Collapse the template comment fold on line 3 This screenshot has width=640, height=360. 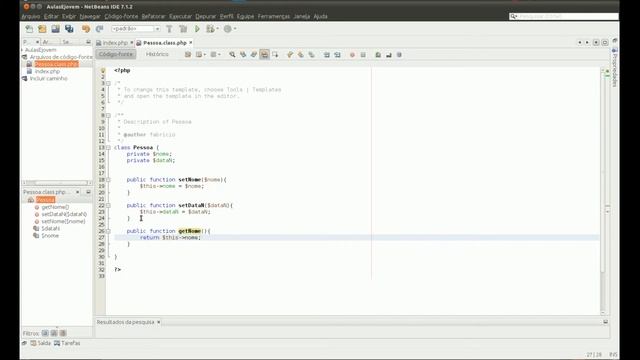tap(108, 83)
